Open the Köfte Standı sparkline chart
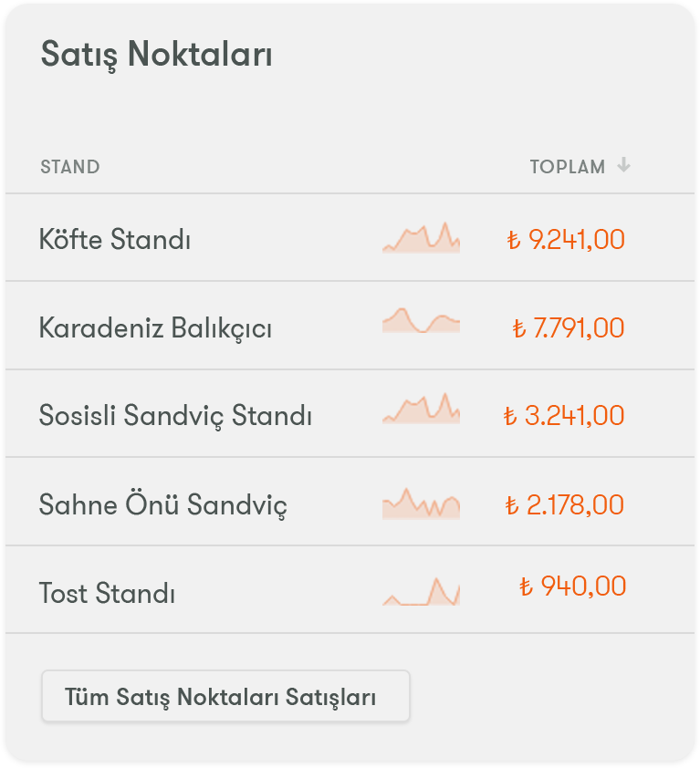 (x=421, y=237)
